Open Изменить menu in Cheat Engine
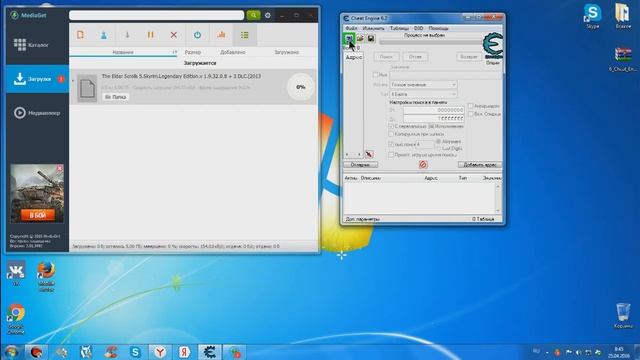The height and width of the screenshot is (360, 640). pos(373,28)
